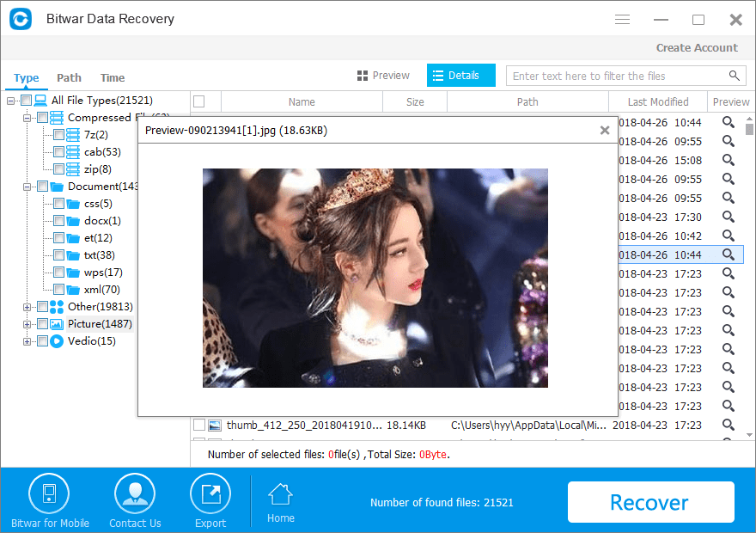Click the search magnifier in filter box
Image resolution: width=756 pixels, height=533 pixels.
tap(734, 76)
